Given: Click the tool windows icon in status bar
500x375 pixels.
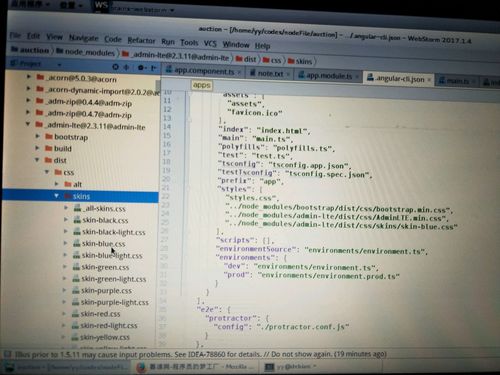Looking at the screenshot, I should [7, 354].
